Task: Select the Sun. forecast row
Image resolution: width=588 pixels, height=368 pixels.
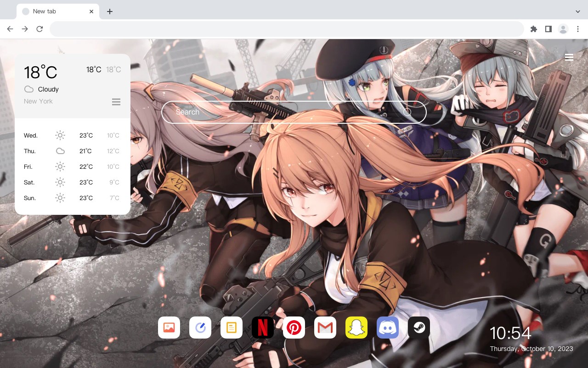Action: click(x=73, y=198)
